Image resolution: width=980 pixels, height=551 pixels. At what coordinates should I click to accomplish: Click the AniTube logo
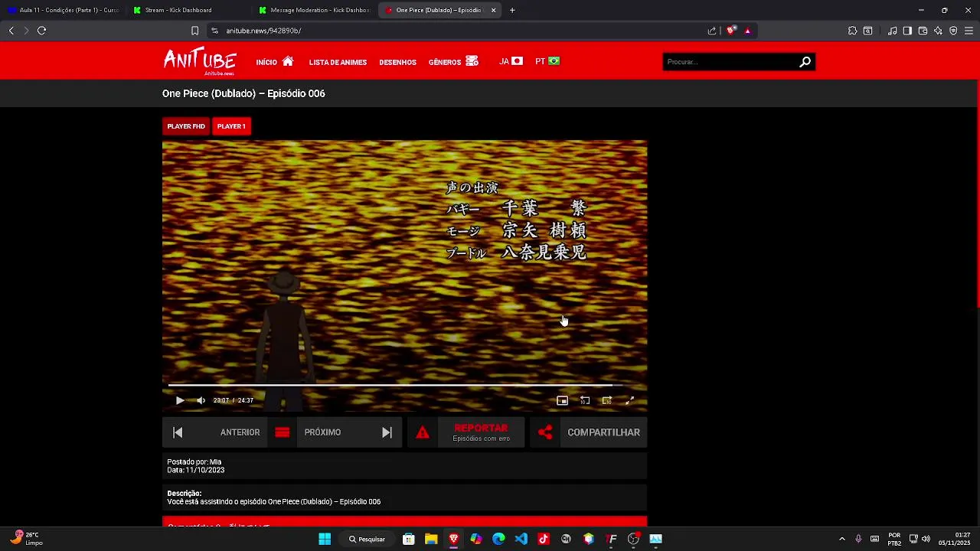pyautogui.click(x=200, y=61)
